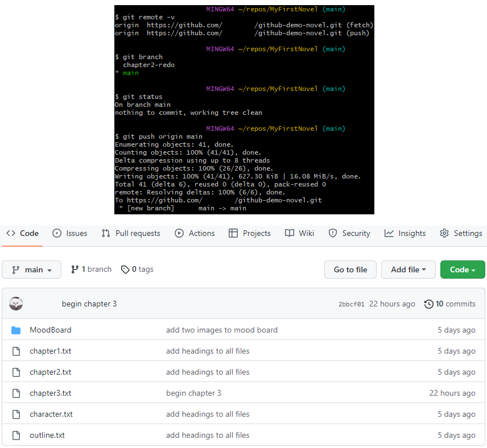Screen dimensions: 487x448
Task: Click 'chapter2-redo' branch name in terminal
Action: (x=148, y=65)
